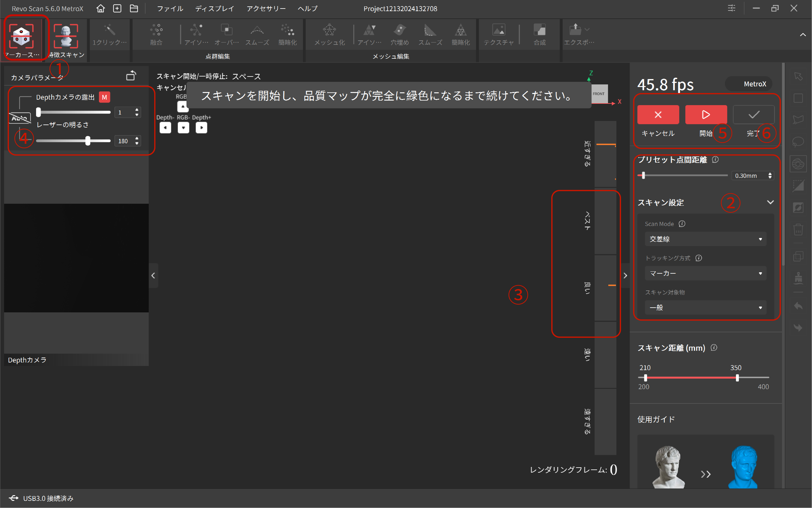The width and height of the screenshot is (812, 508).
Task: Select the rectangle selection tool in right sidebar
Action: coord(798,98)
